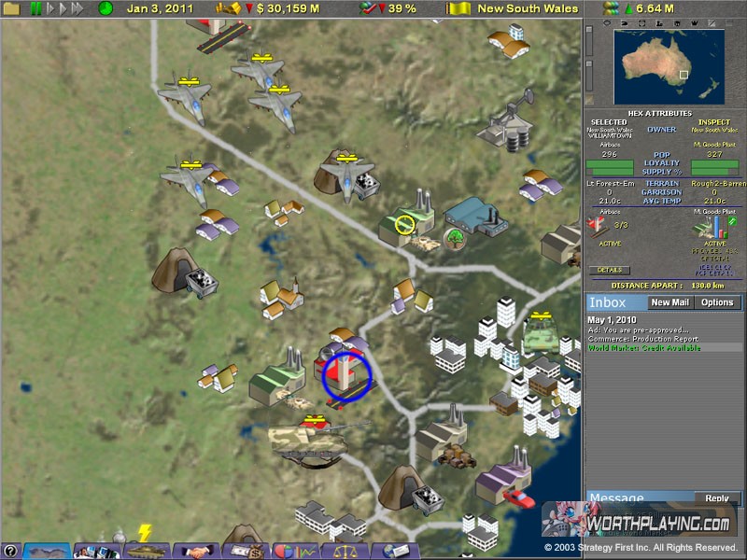Click Reply in the Message panel
Image resolution: width=747 pixels, height=560 pixels.
click(x=717, y=498)
